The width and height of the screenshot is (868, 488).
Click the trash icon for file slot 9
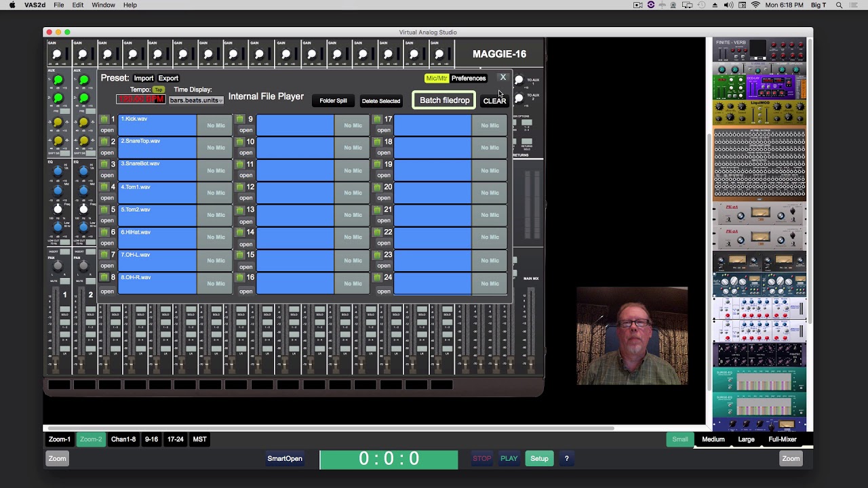(x=239, y=119)
